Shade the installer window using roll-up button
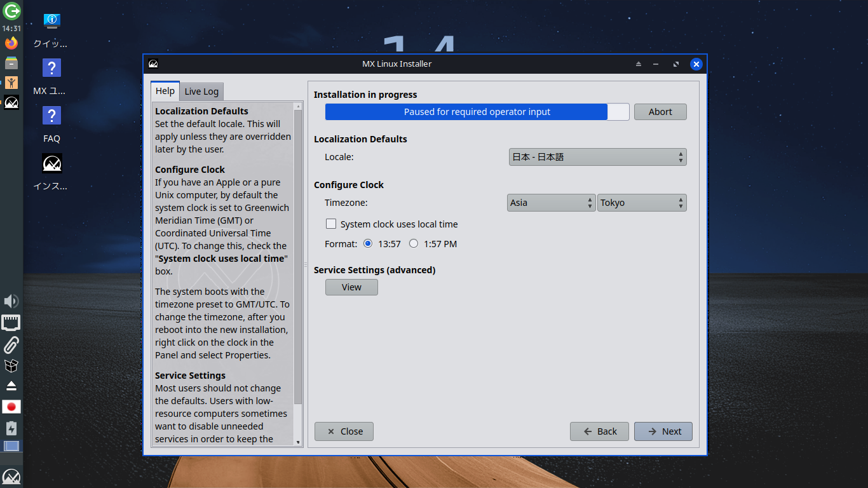Image resolution: width=868 pixels, height=488 pixels. tap(639, 64)
